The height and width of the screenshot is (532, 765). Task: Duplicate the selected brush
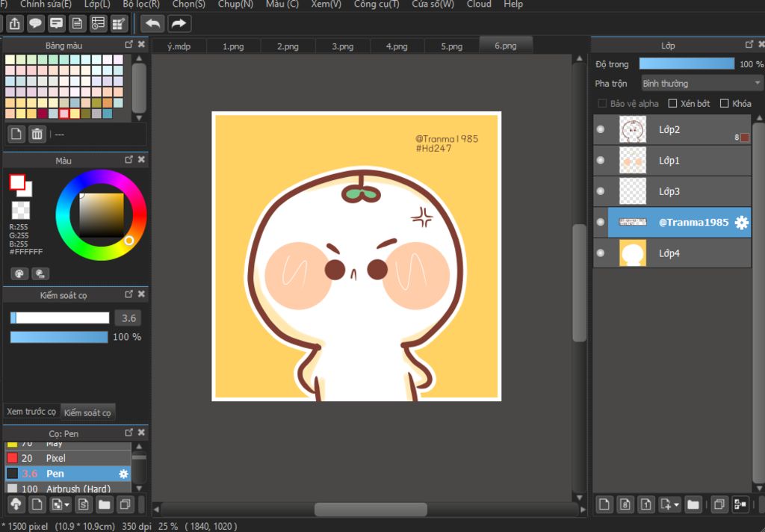click(x=126, y=504)
